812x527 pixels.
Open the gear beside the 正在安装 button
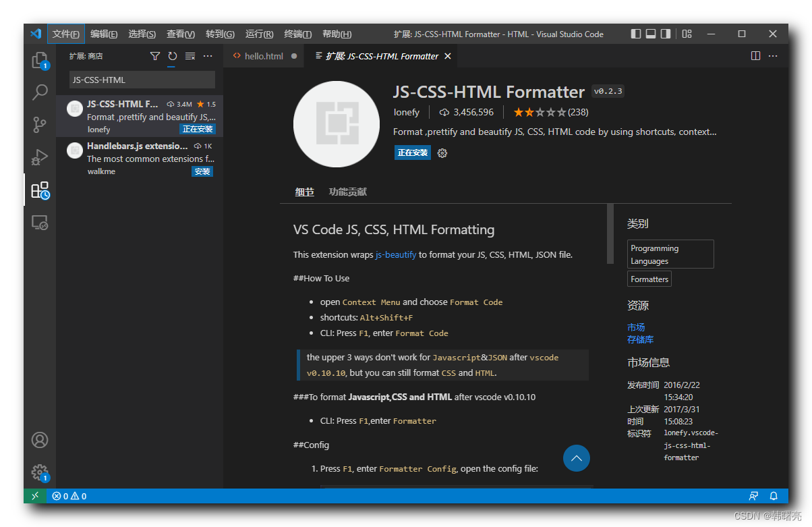442,152
